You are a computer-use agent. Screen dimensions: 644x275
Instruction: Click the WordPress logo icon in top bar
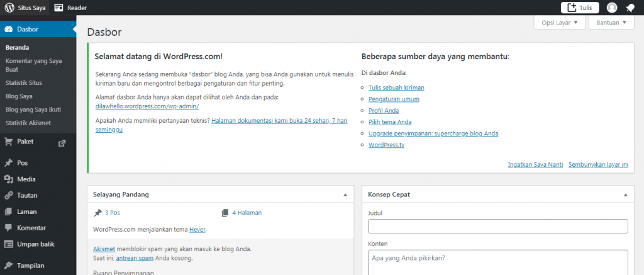(x=9, y=8)
